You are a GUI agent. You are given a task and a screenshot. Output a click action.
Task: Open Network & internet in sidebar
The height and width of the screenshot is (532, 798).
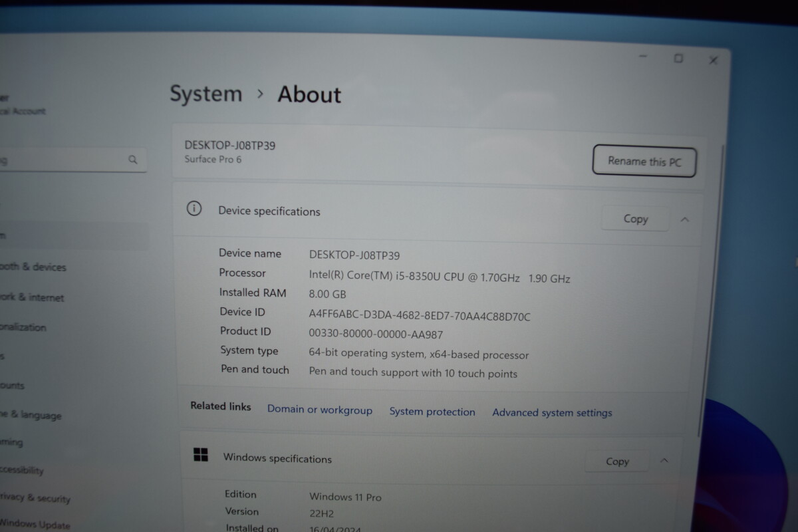tap(31, 297)
